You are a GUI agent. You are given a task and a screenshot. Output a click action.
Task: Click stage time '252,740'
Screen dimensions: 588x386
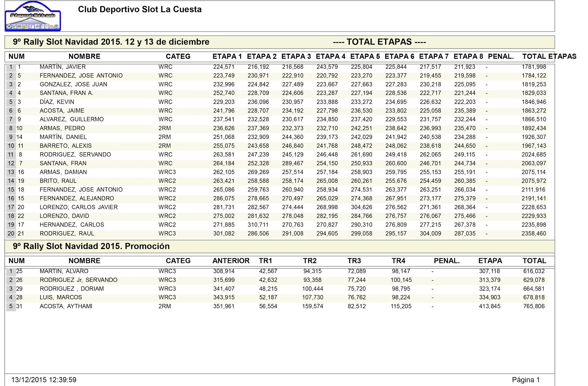click(224, 93)
